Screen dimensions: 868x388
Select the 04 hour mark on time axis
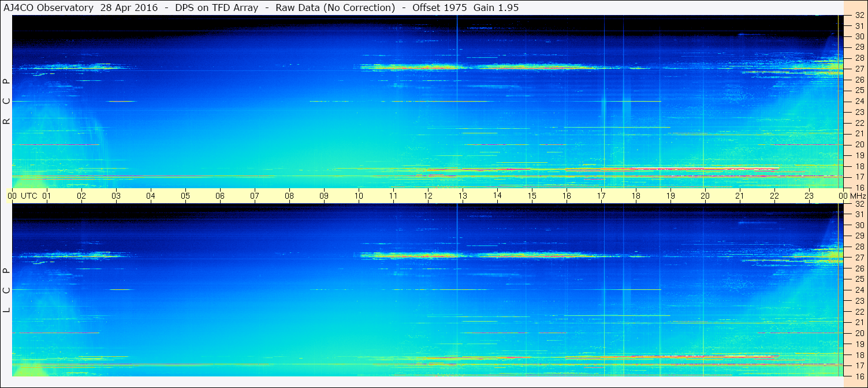151,196
